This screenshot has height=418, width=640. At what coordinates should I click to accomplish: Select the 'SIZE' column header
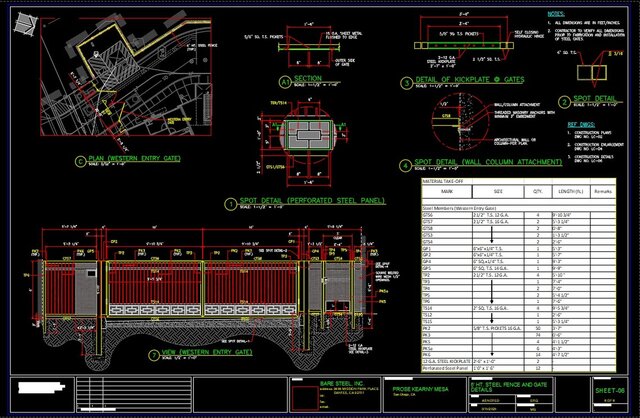click(x=498, y=189)
